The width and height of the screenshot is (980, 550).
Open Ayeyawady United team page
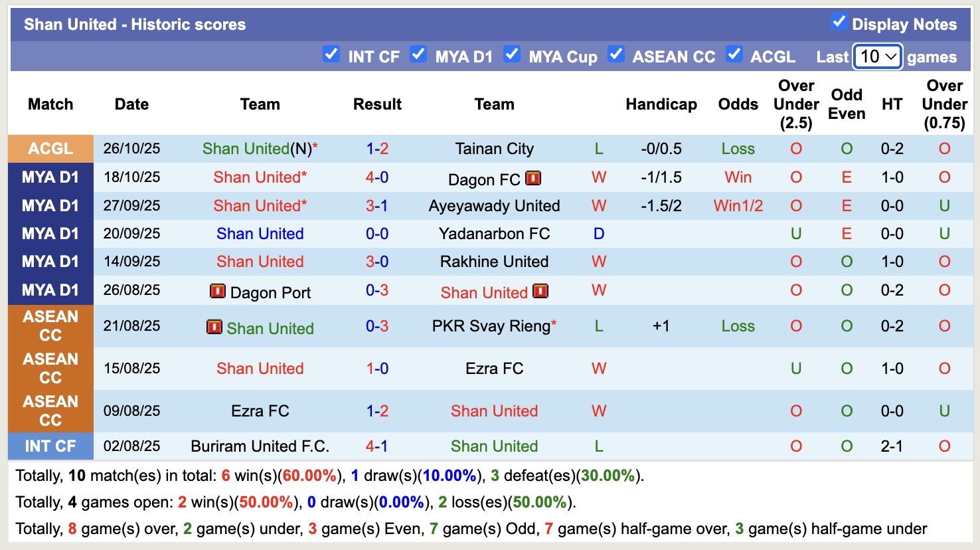494,206
